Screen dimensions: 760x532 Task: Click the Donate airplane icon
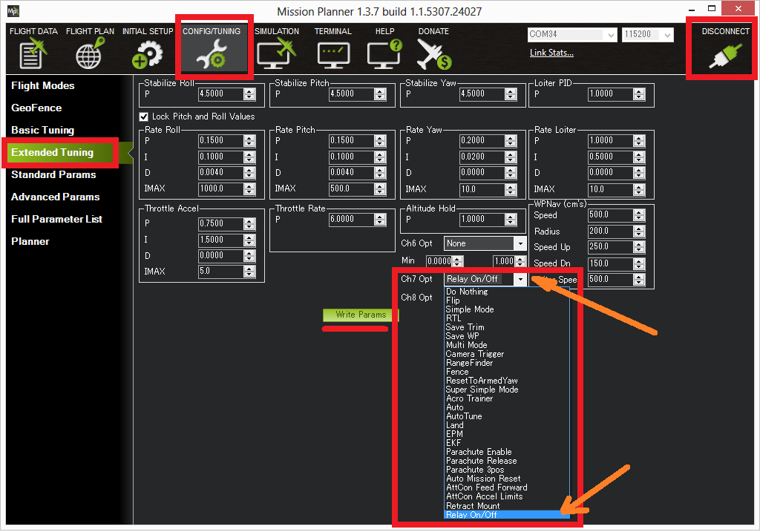(x=433, y=50)
